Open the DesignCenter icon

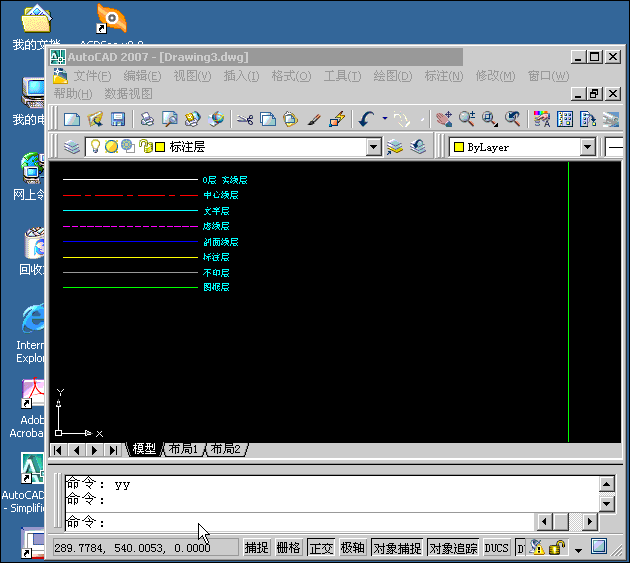pyautogui.click(x=565, y=119)
